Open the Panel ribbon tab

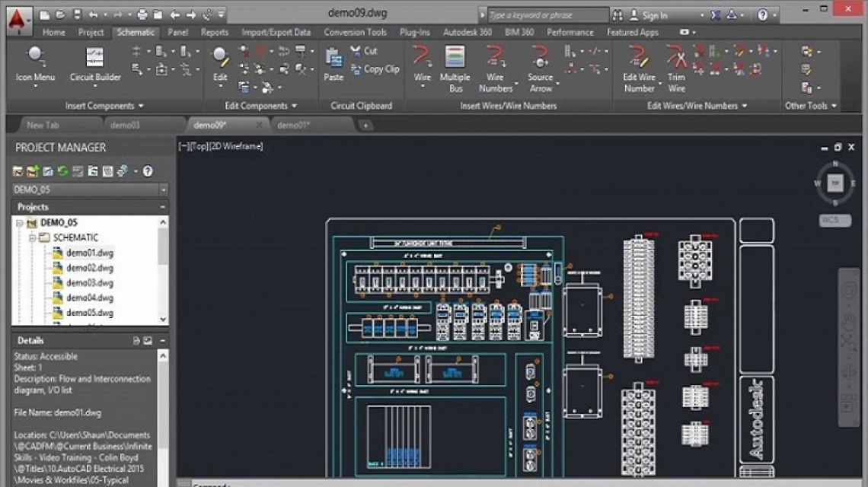[177, 32]
